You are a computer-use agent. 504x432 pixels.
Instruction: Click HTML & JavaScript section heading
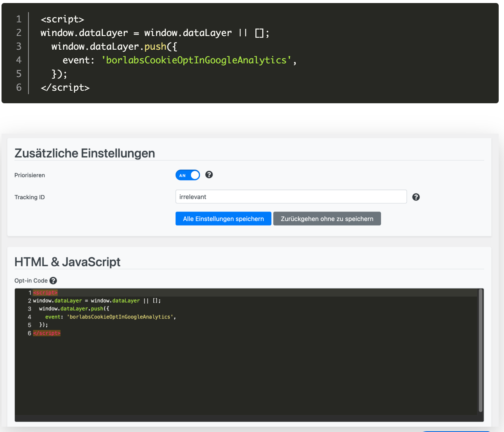click(x=67, y=262)
